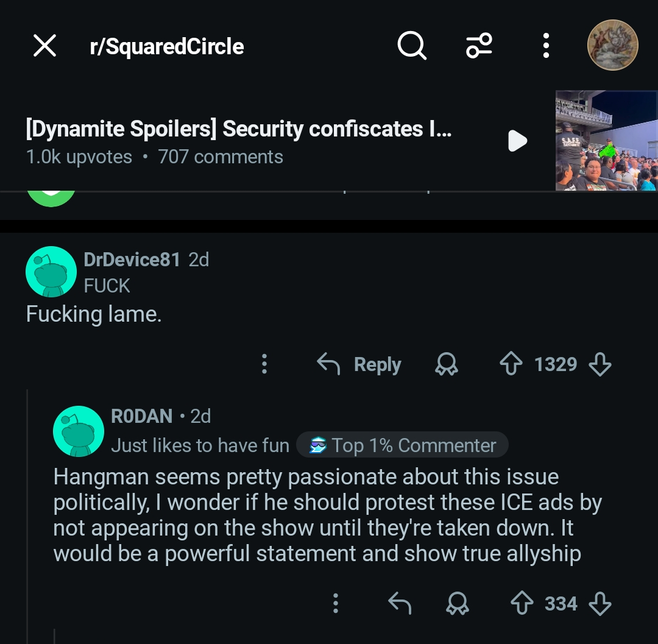Open more options on DrDevice81's comment
Image resolution: width=658 pixels, height=644 pixels.
click(264, 364)
